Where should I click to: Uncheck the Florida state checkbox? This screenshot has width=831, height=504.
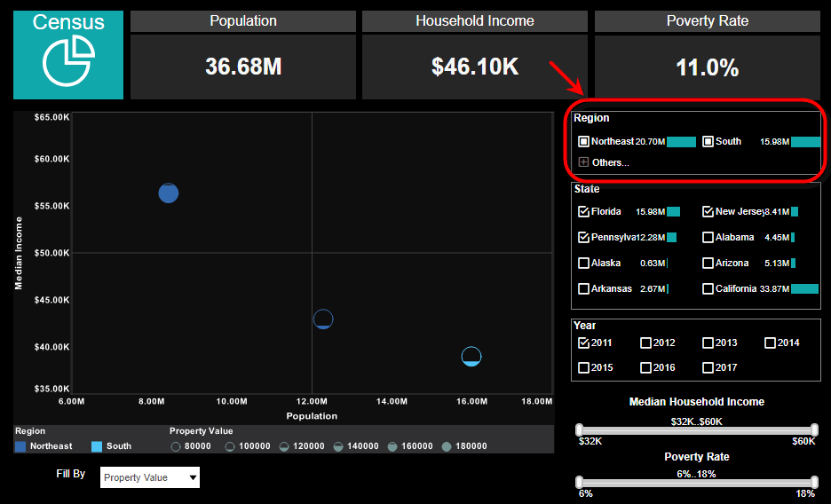(583, 212)
